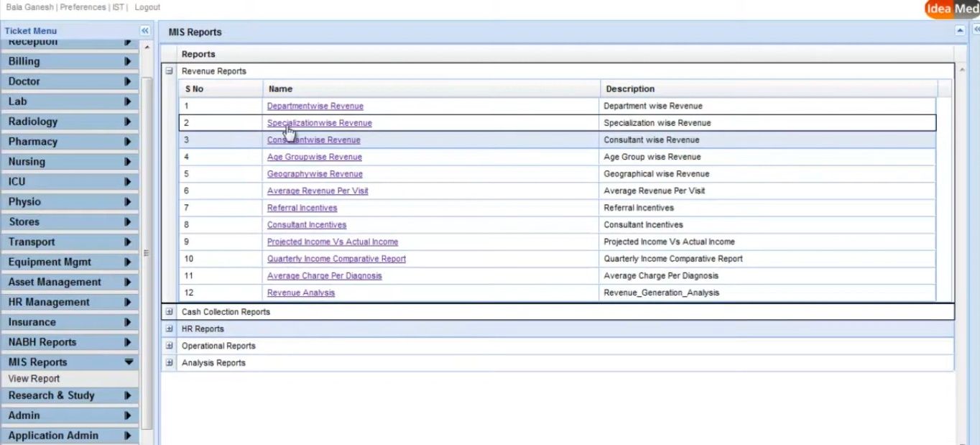980x445 pixels.
Task: Click the MIS Reports down arrow icon
Action: click(129, 362)
